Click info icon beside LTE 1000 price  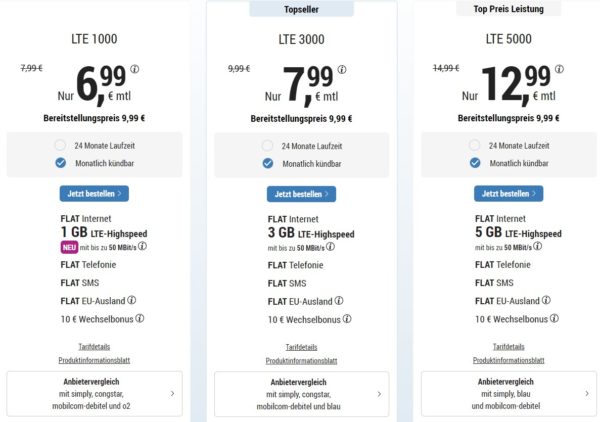[x=135, y=70]
